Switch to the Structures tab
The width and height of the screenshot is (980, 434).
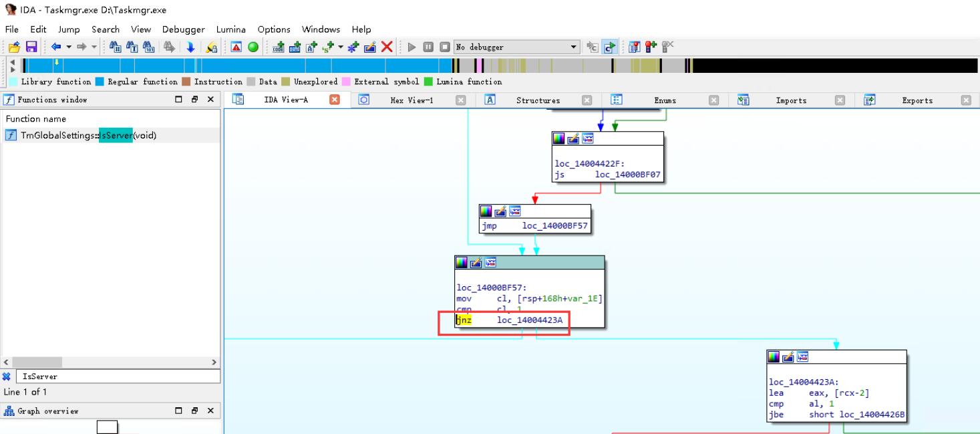(538, 100)
